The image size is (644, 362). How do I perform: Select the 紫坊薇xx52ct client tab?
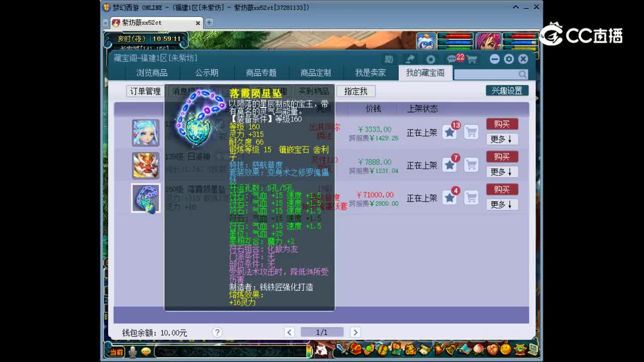coord(156,23)
